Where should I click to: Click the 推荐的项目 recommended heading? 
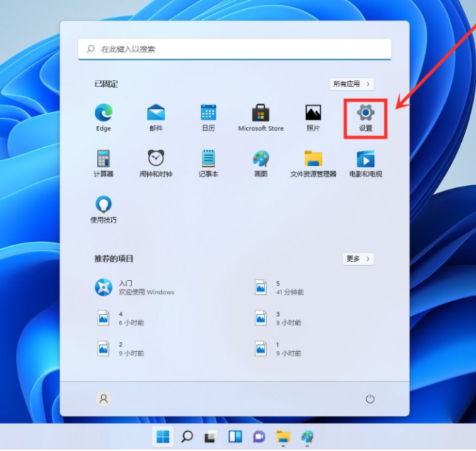click(x=114, y=259)
